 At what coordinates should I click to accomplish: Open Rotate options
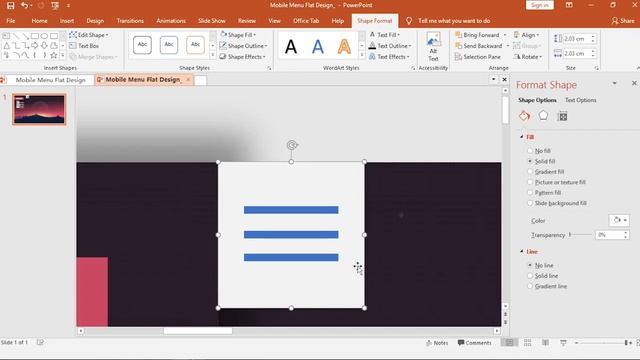point(528,57)
